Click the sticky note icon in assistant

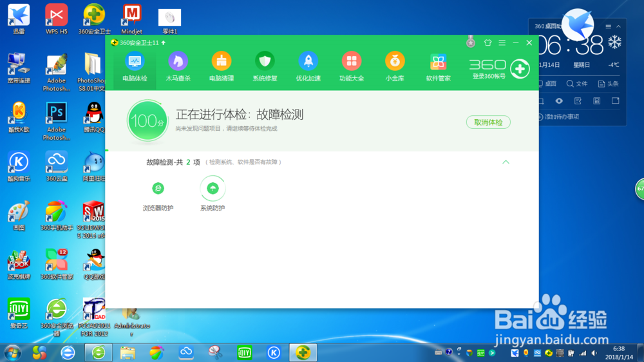615,101
